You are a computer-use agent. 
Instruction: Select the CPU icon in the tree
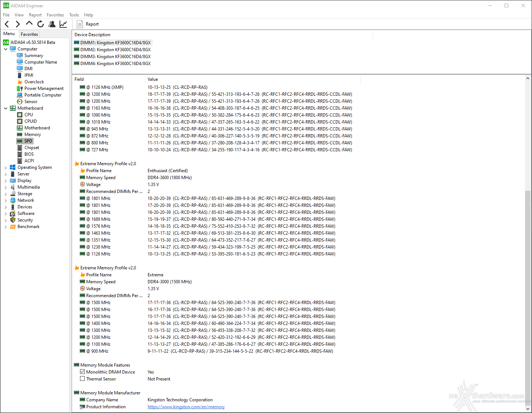tap(20, 115)
